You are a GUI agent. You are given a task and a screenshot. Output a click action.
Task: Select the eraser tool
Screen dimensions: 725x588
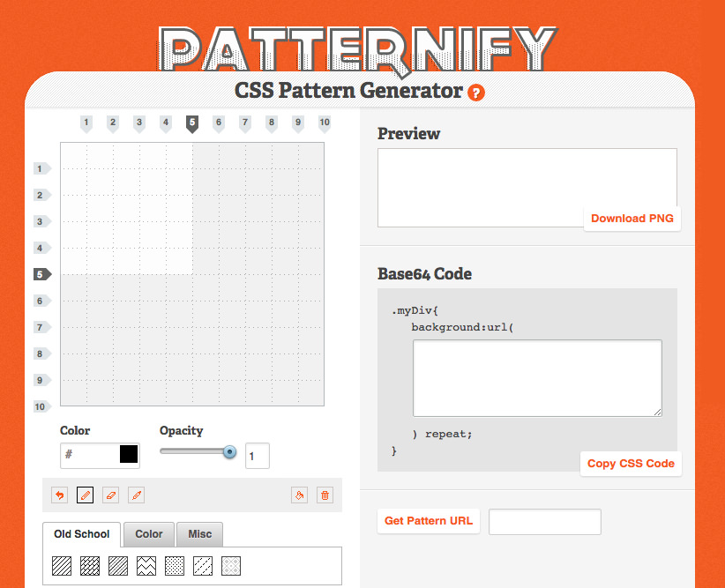(x=110, y=495)
